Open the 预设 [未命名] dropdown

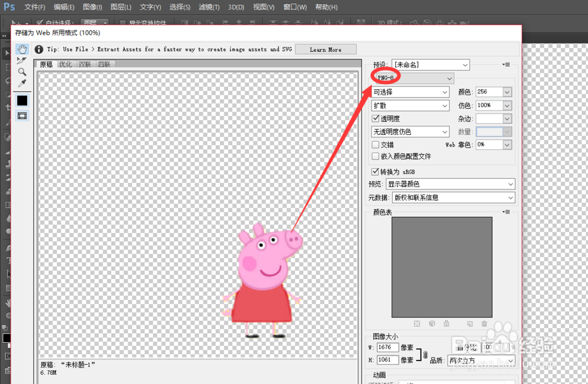(x=430, y=65)
